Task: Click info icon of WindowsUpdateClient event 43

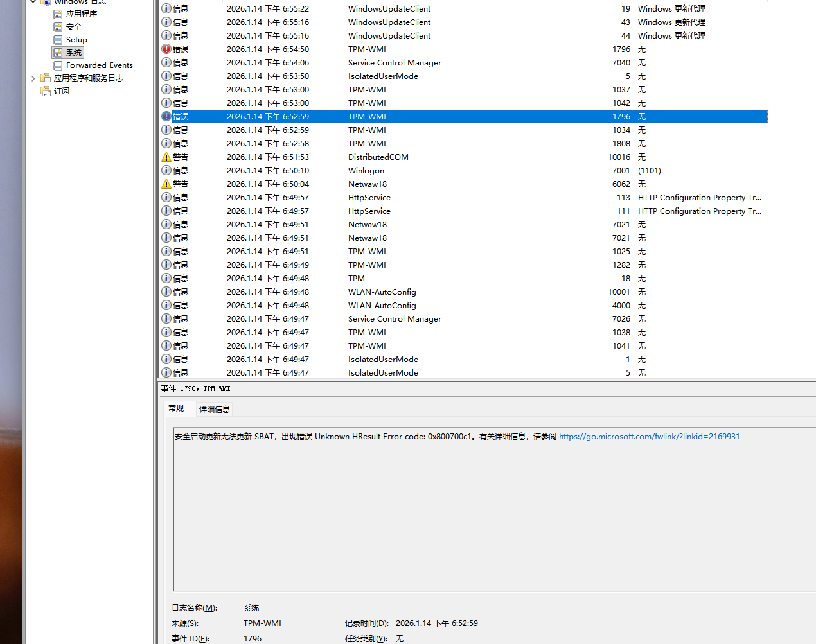Action: (x=166, y=22)
